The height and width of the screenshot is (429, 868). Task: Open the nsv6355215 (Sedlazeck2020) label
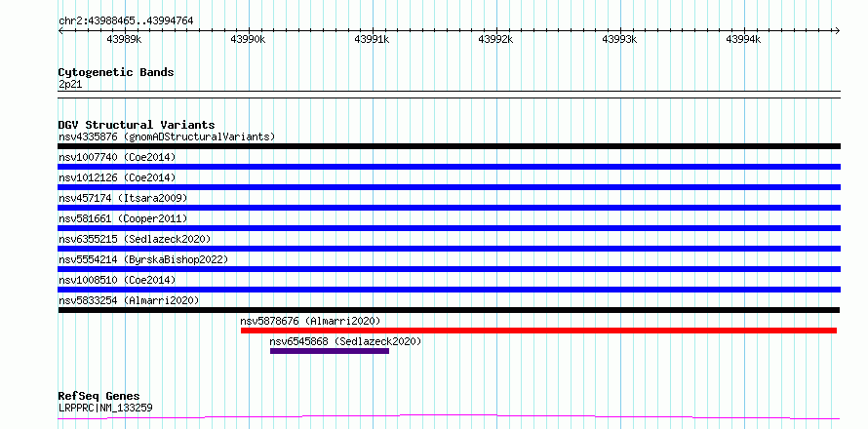(x=135, y=239)
